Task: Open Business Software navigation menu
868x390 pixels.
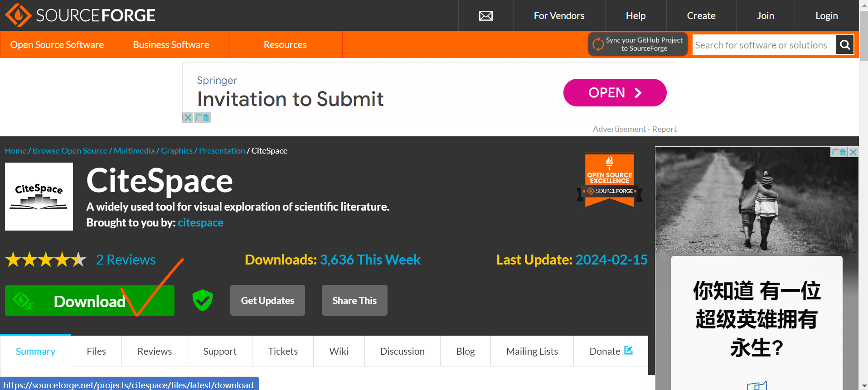Action: pos(171,44)
